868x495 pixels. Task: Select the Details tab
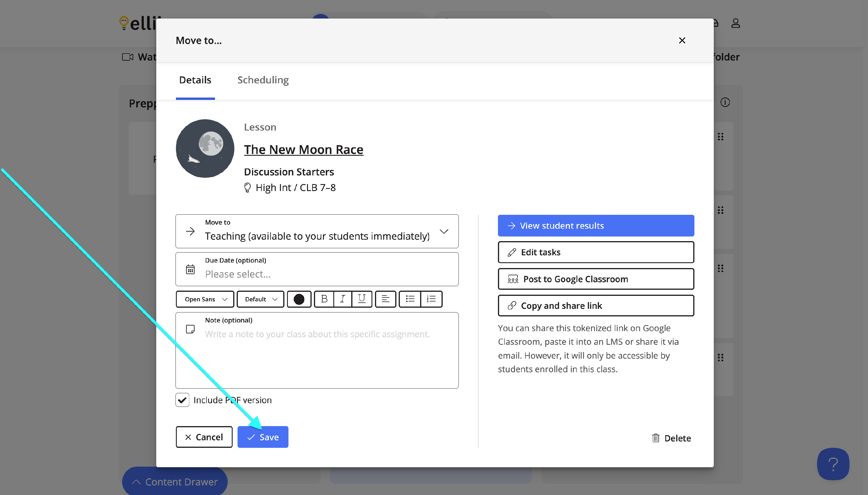point(195,80)
